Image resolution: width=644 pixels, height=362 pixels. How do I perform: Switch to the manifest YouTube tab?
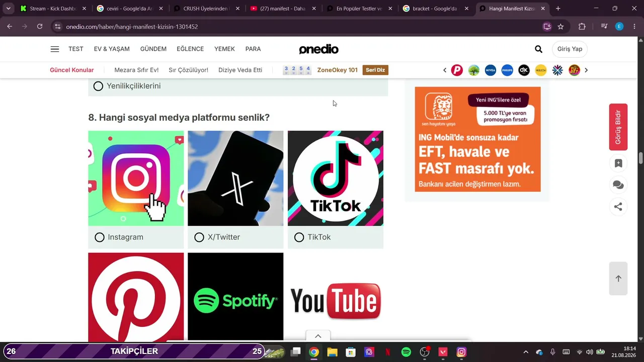282,9
